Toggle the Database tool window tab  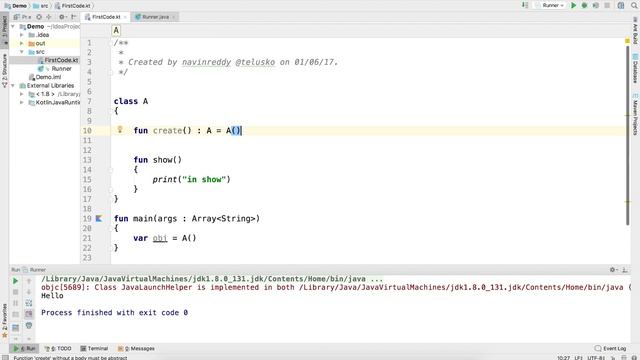(636, 69)
